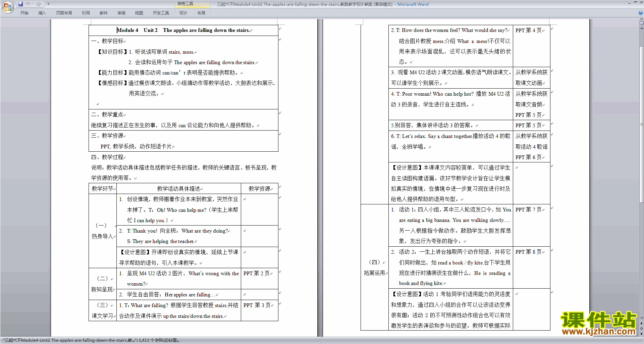
Task: Click the vertical scrollbar down arrow
Action: [641, 318]
